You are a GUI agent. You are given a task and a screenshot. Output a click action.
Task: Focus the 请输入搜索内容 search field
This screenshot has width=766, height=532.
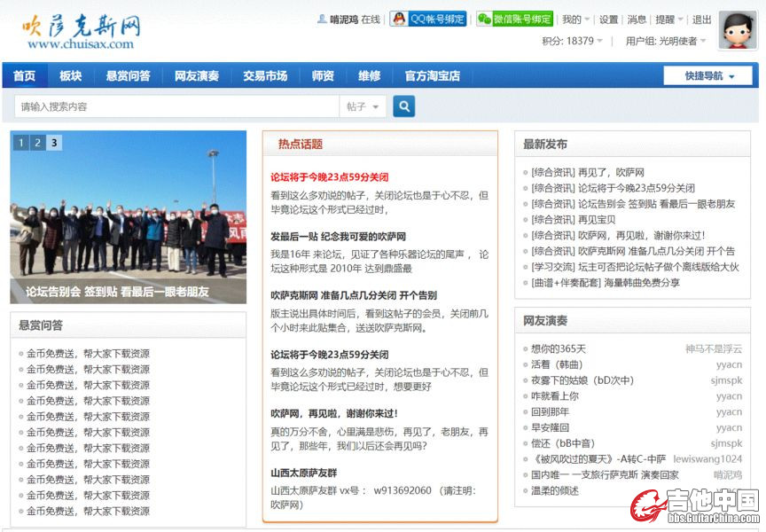pos(176,106)
